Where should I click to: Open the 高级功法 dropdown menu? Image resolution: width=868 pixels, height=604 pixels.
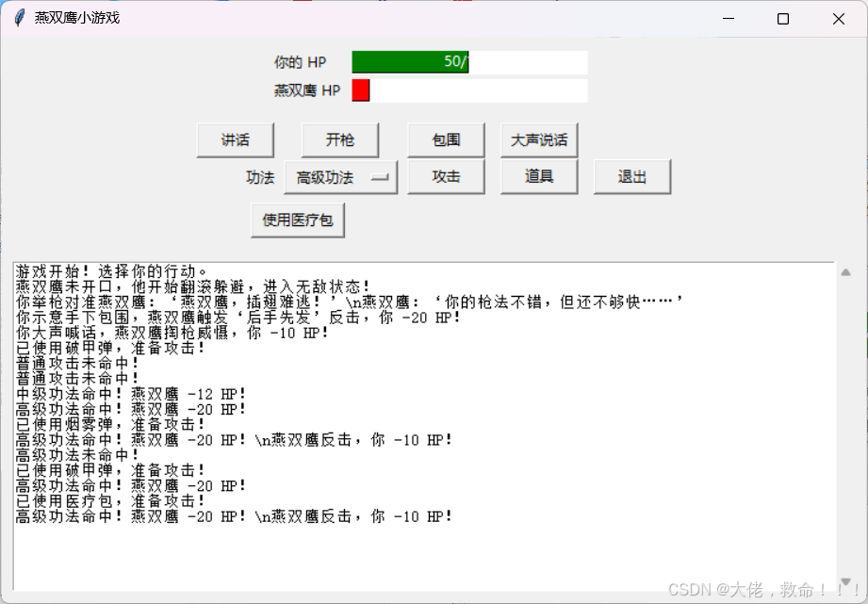coord(340,177)
